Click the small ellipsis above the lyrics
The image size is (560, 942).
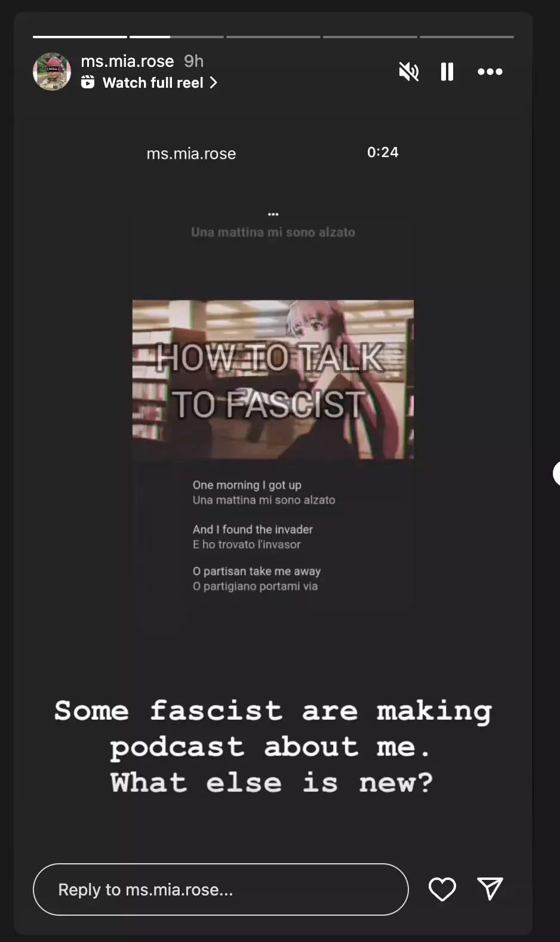pyautogui.click(x=273, y=214)
